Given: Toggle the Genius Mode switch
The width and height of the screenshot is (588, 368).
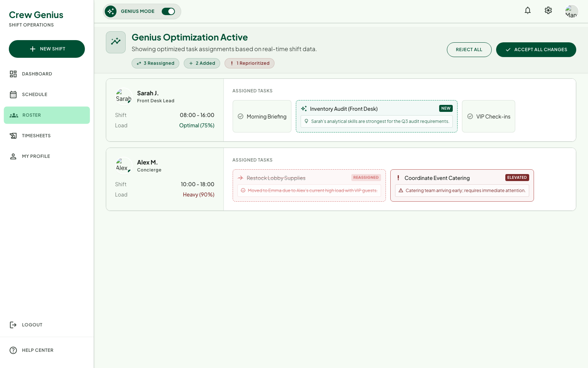Looking at the screenshot, I should pos(168,11).
